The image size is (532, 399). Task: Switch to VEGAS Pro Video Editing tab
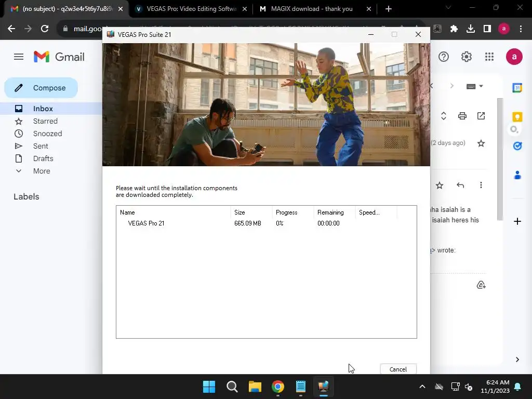point(192,9)
